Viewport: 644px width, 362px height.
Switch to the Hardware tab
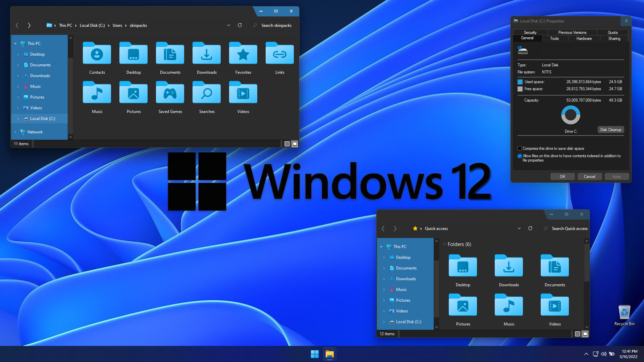(x=584, y=39)
